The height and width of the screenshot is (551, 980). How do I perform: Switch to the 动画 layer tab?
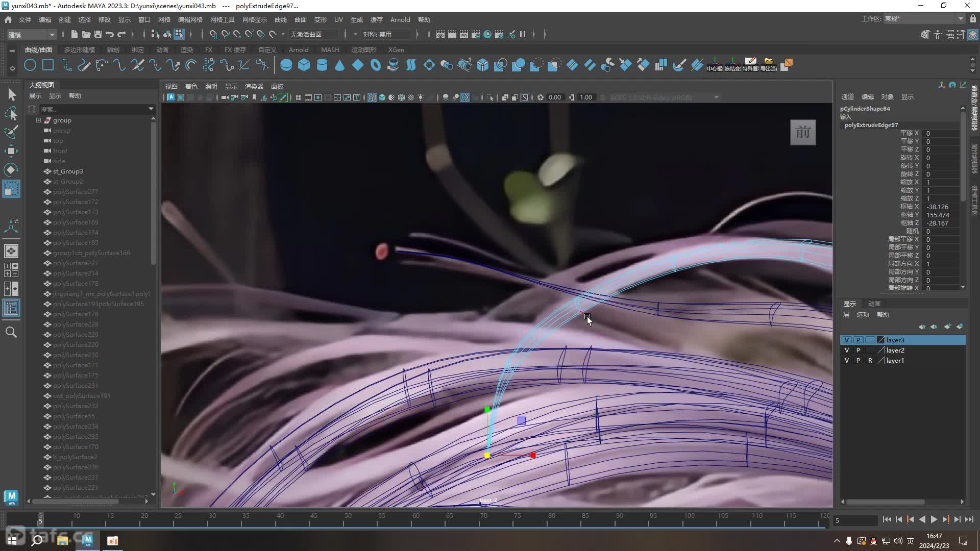pos(874,304)
